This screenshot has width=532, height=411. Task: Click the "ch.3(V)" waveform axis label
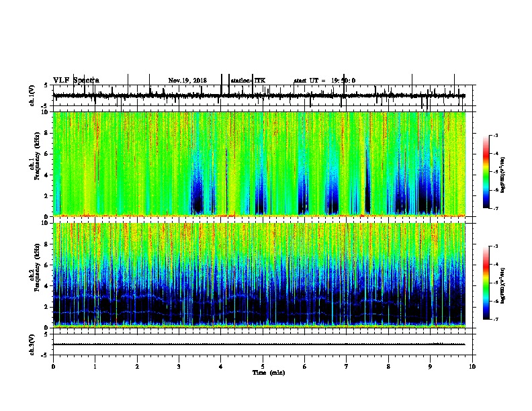[x=32, y=345]
